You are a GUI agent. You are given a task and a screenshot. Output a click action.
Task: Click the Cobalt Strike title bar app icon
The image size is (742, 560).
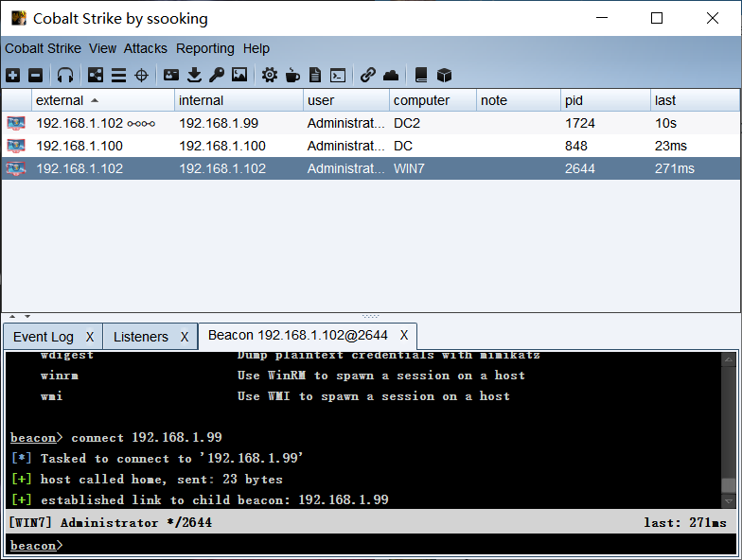click(19, 18)
